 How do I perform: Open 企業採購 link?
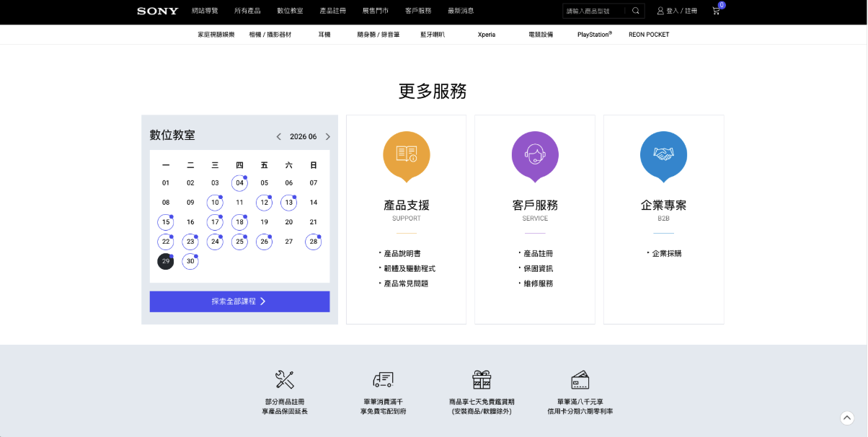coord(667,254)
